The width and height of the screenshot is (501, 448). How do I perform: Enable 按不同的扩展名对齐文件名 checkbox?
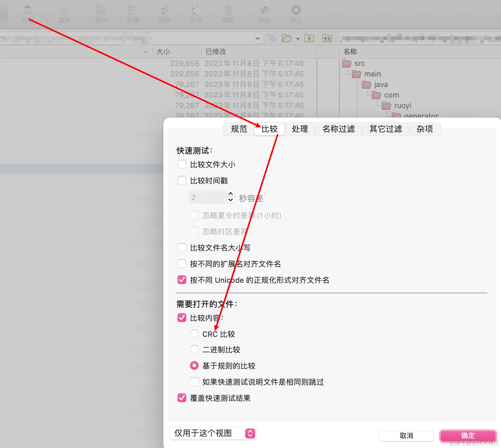182,263
